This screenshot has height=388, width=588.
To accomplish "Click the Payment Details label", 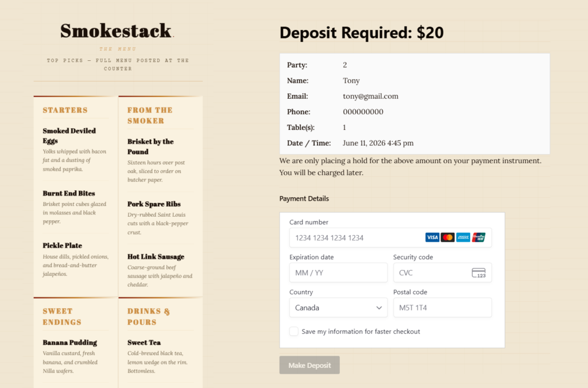I will point(304,198).
